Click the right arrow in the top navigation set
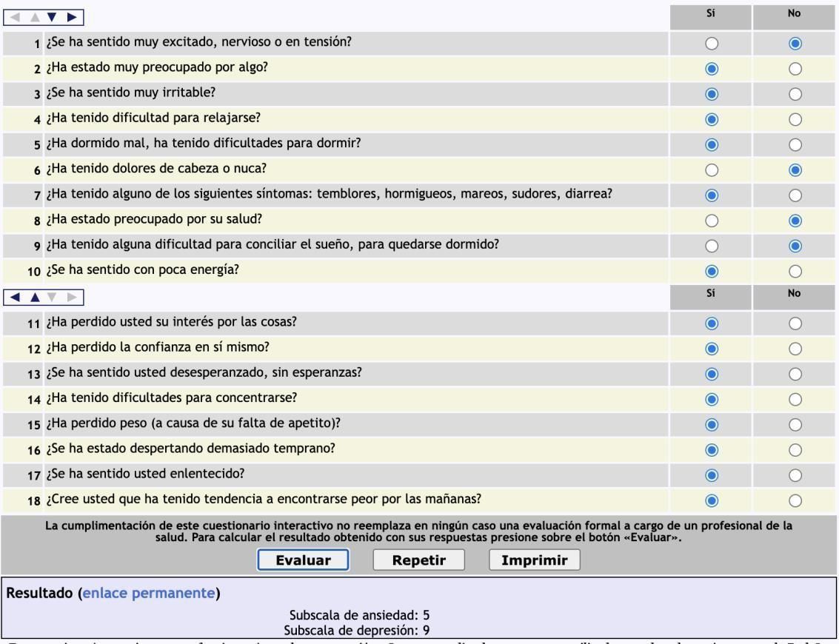 coord(72,17)
